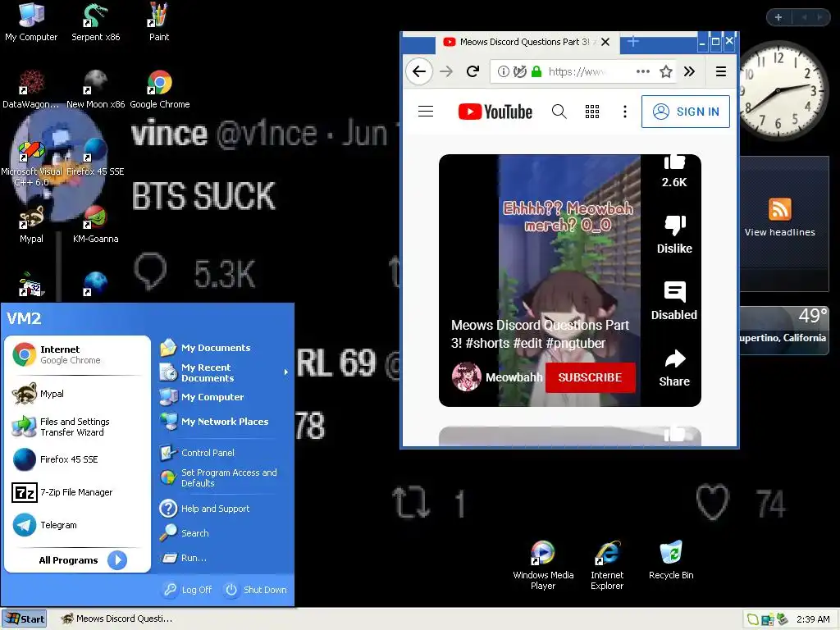Image resolution: width=840 pixels, height=630 pixels.
Task: Open Internet Explorer desktop icon
Action: click(x=607, y=565)
